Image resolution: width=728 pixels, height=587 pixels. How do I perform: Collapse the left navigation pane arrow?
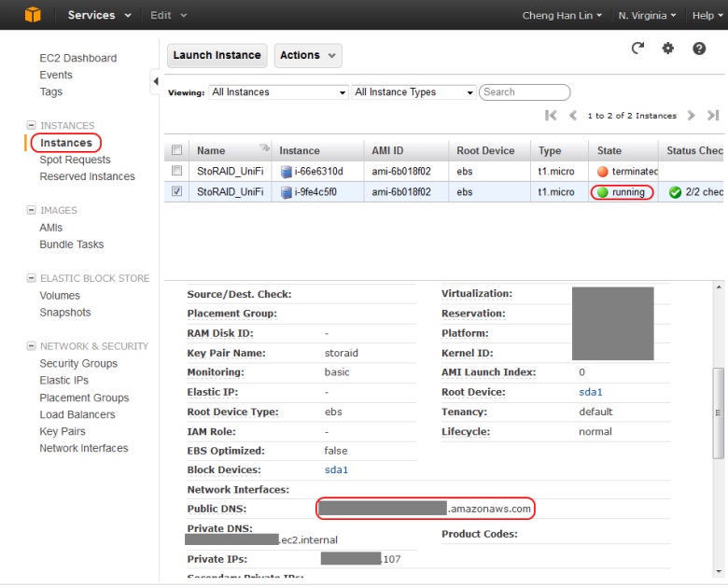pos(156,81)
